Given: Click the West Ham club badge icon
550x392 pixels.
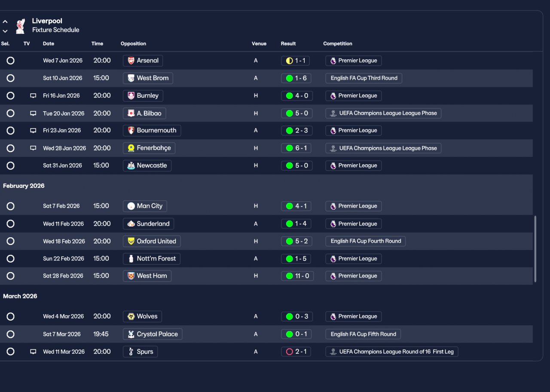Looking at the screenshot, I should pos(131,276).
